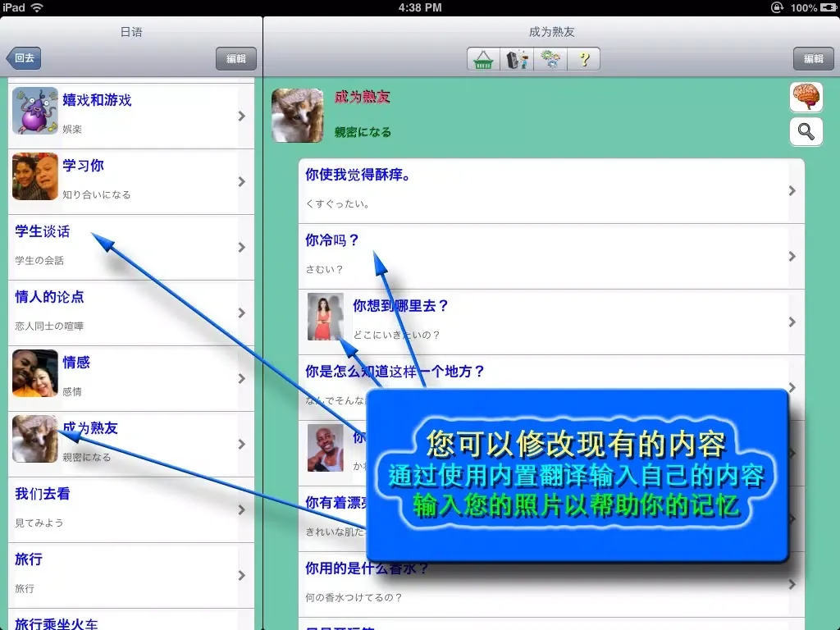Tap the green 親密になる subtitle
The height and width of the screenshot is (630, 840).
tap(363, 132)
